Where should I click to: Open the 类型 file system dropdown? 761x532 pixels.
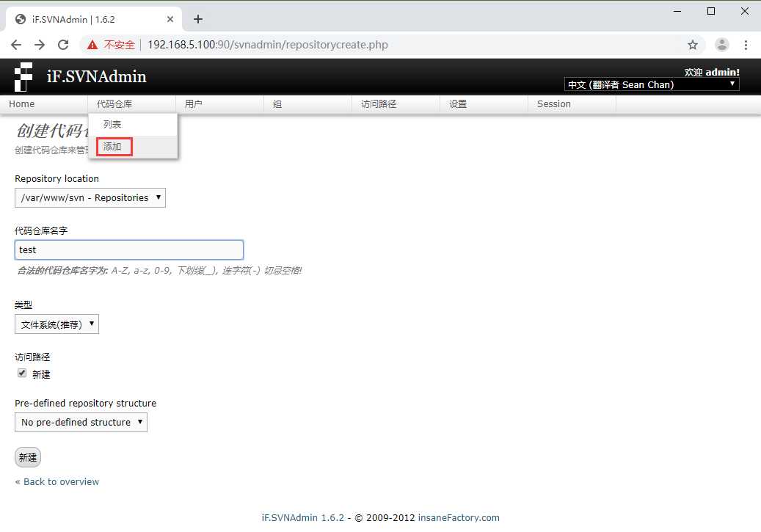[x=57, y=324]
